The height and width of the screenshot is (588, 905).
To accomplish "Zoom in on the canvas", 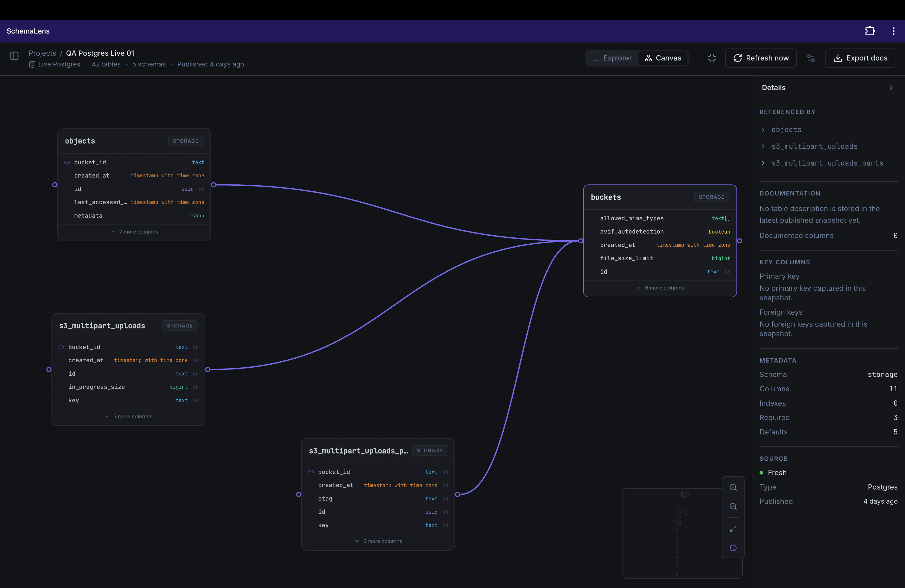I will click(733, 487).
